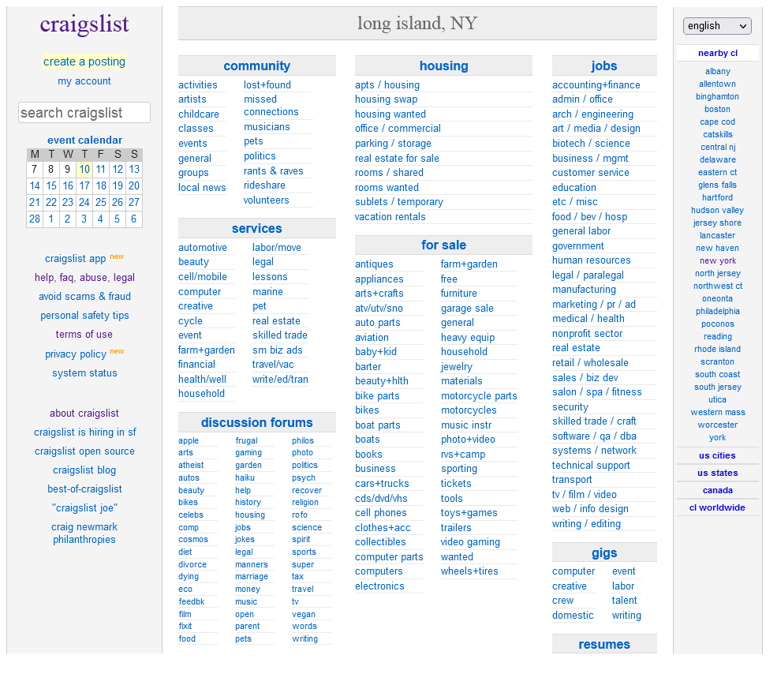
Task: Expand the cl worldwide section
Action: pyautogui.click(x=716, y=507)
